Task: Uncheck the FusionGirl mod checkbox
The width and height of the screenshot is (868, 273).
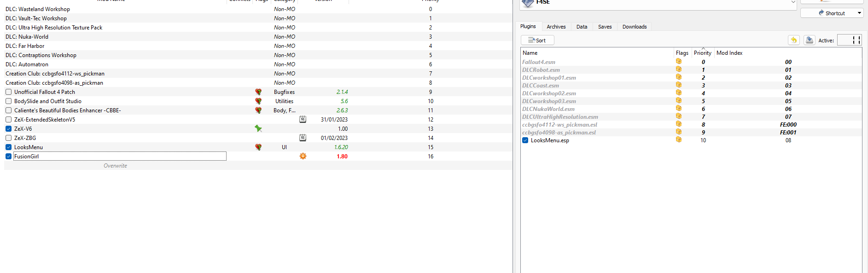Action: point(8,157)
